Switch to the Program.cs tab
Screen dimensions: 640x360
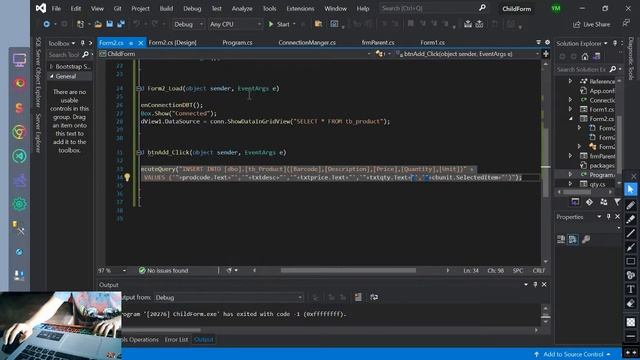pyautogui.click(x=237, y=42)
